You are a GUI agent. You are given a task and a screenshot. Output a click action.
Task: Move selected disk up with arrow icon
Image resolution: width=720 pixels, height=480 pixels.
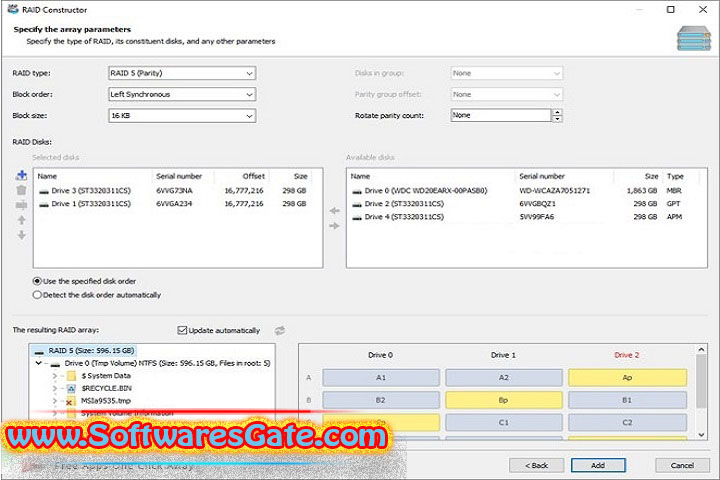pyautogui.click(x=21, y=220)
